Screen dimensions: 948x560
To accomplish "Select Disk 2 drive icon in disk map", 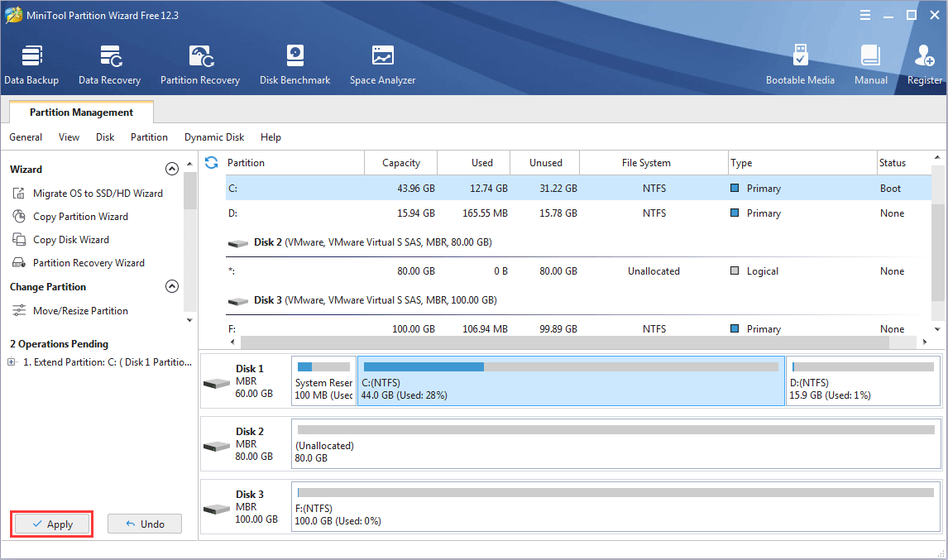I will click(217, 447).
